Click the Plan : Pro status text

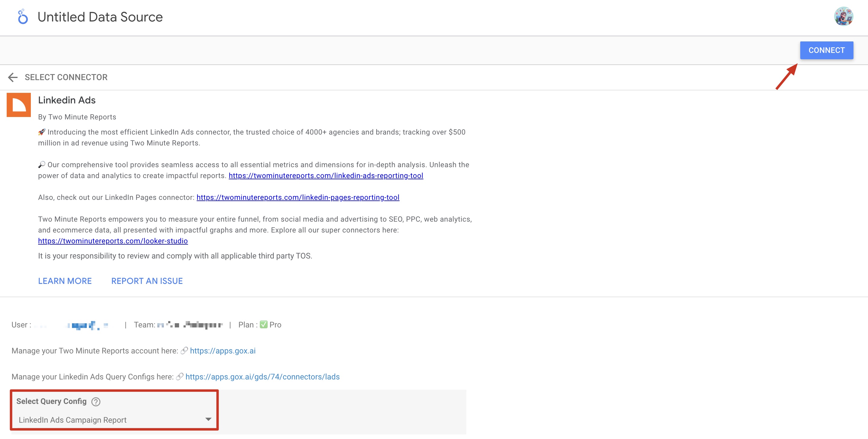260,325
